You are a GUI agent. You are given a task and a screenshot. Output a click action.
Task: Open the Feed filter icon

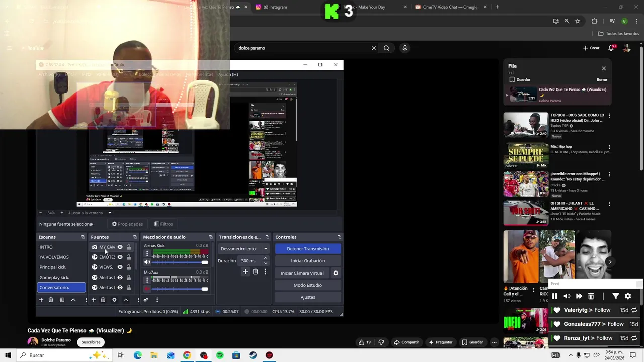pyautogui.click(x=615, y=296)
